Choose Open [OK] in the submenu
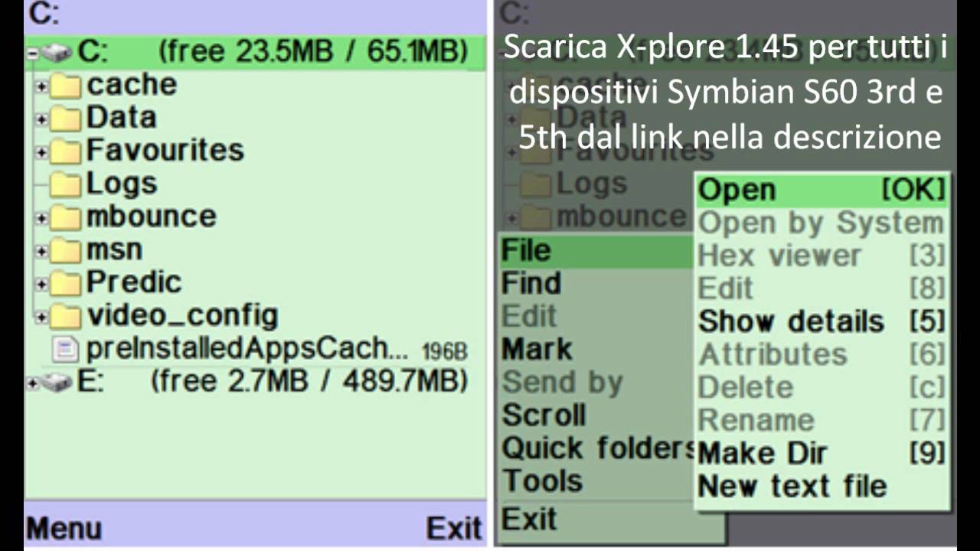Image resolution: width=980 pixels, height=551 pixels. coord(822,191)
